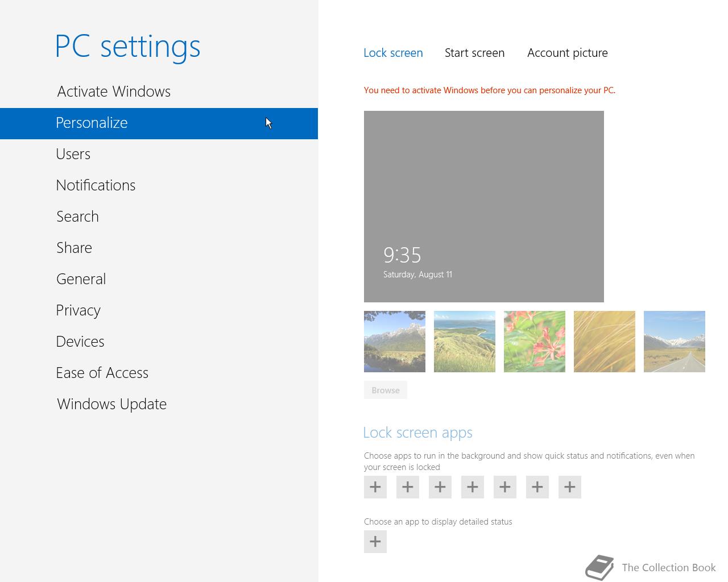Click the 'Lock screen apps' heading
Viewport: 728px width, 582px height.
tap(418, 433)
